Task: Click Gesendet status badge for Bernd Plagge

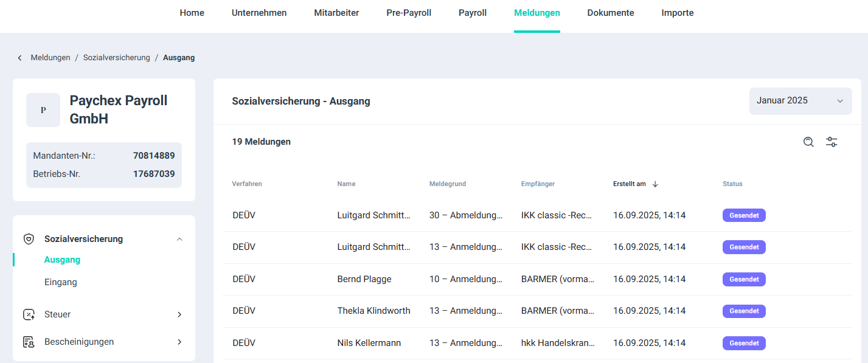Action: pyautogui.click(x=743, y=279)
